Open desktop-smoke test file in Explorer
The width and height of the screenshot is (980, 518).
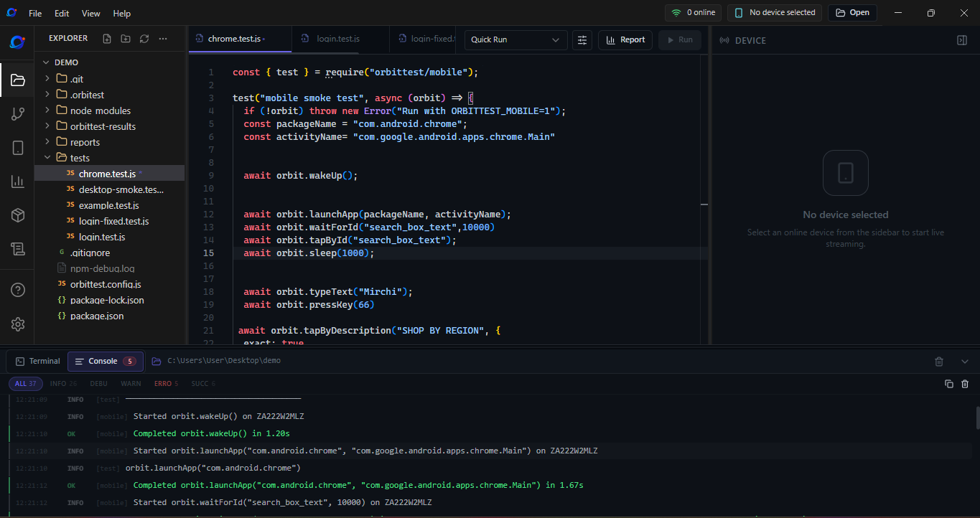110,189
